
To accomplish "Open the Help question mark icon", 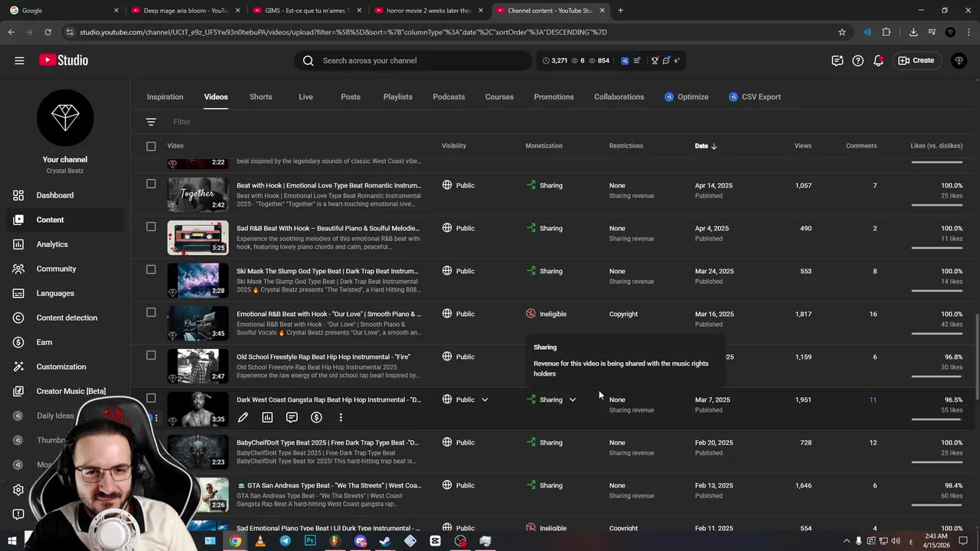I will [857, 60].
